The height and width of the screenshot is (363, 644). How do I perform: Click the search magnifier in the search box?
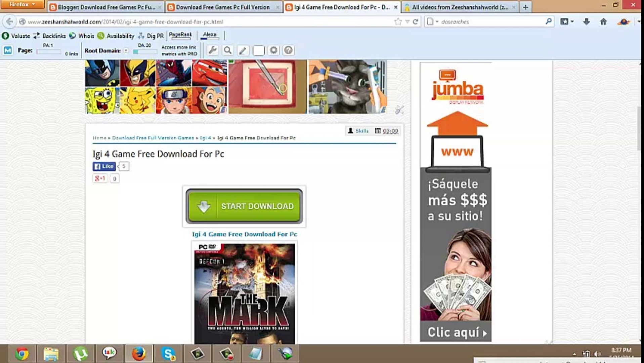(548, 22)
